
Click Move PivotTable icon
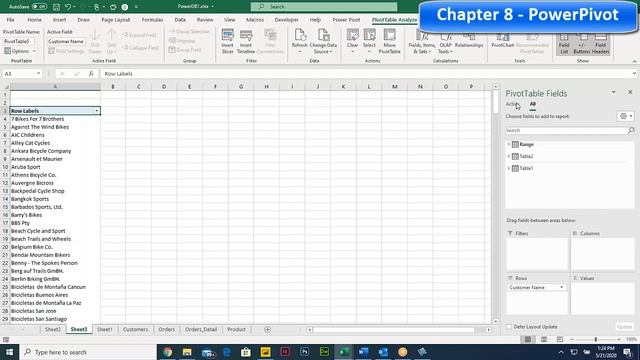point(389,41)
